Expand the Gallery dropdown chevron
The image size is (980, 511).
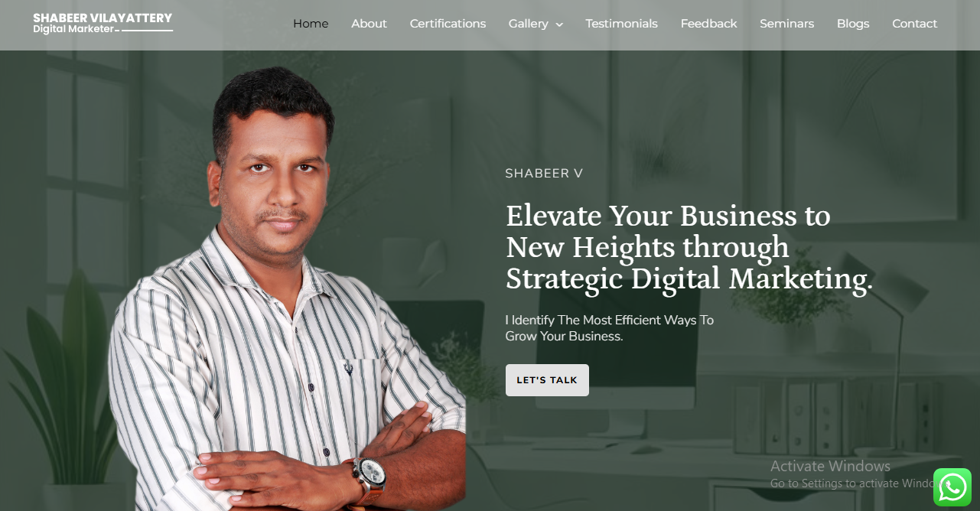click(559, 24)
